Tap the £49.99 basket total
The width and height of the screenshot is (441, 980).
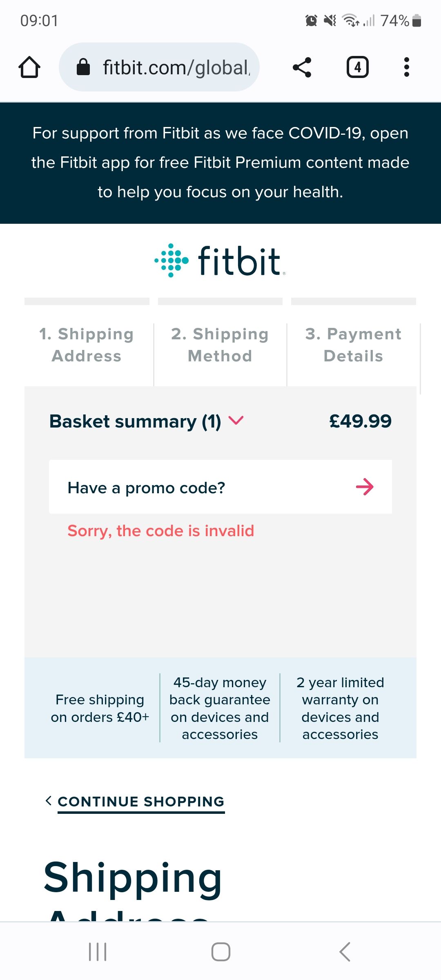click(x=360, y=421)
